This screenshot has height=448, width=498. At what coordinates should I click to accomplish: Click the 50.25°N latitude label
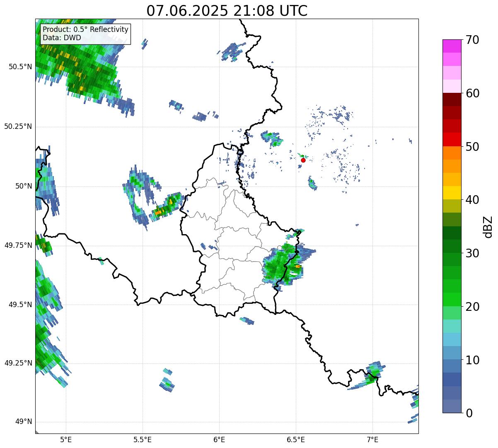click(18, 126)
